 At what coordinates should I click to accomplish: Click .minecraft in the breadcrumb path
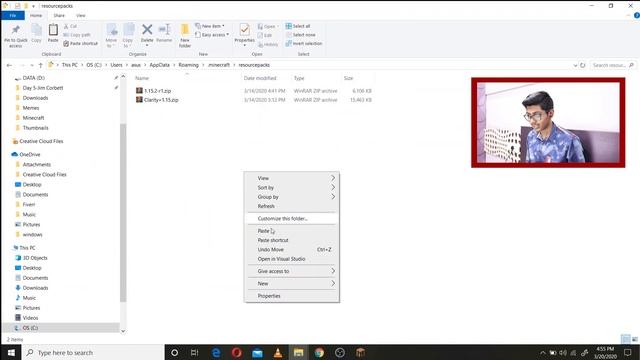[219, 65]
